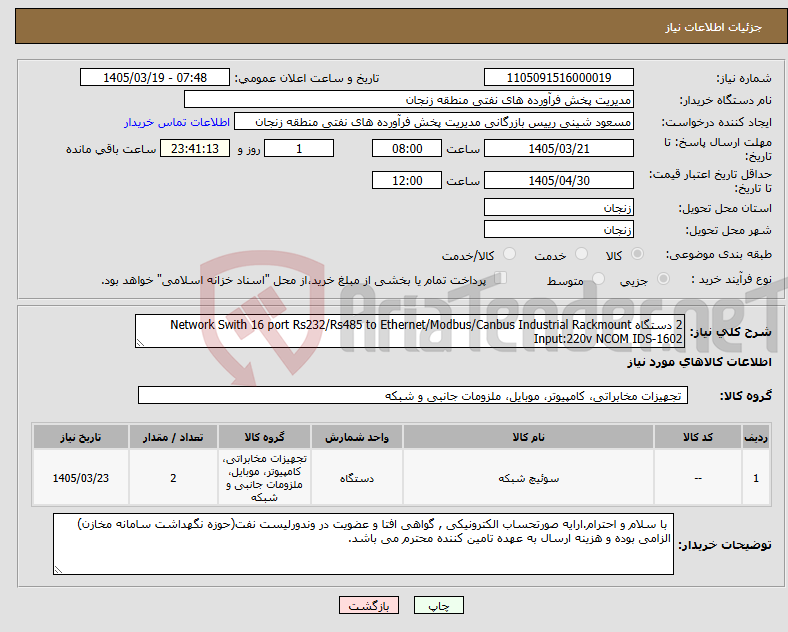The width and height of the screenshot is (788, 632).
Task: Click the گروه کالا column header in table
Action: tap(264, 437)
